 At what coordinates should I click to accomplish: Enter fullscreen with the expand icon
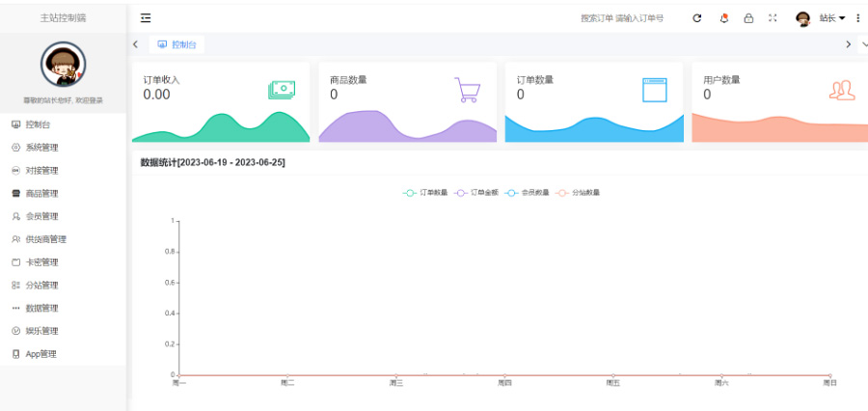click(x=773, y=18)
